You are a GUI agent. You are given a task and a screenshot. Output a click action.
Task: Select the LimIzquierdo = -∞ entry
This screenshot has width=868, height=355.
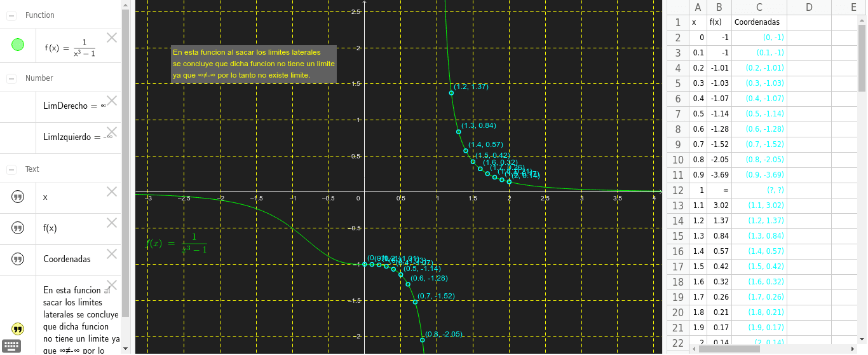tap(78, 137)
